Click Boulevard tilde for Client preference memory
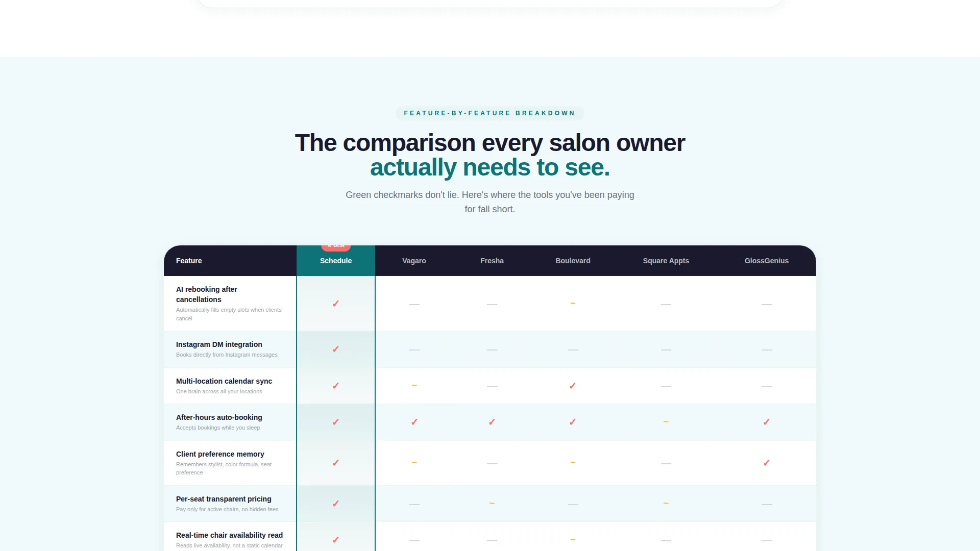This screenshot has width=980, height=551. click(x=573, y=462)
